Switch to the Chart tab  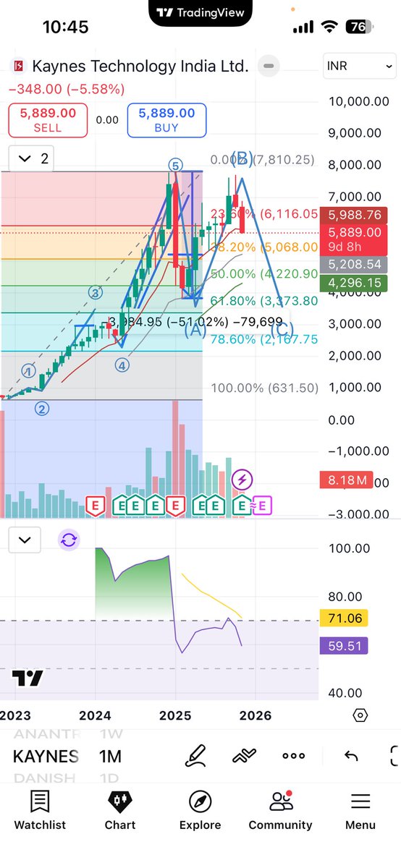pyautogui.click(x=120, y=810)
